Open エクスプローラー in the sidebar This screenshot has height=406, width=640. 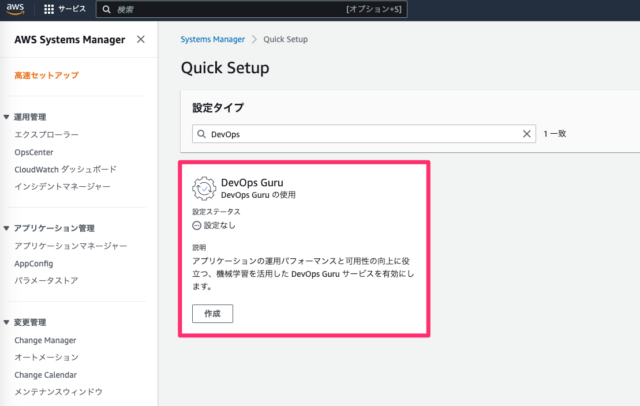coord(46,135)
